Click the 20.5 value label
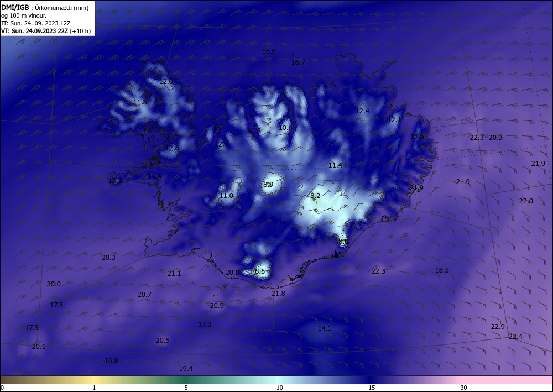 [163, 341]
